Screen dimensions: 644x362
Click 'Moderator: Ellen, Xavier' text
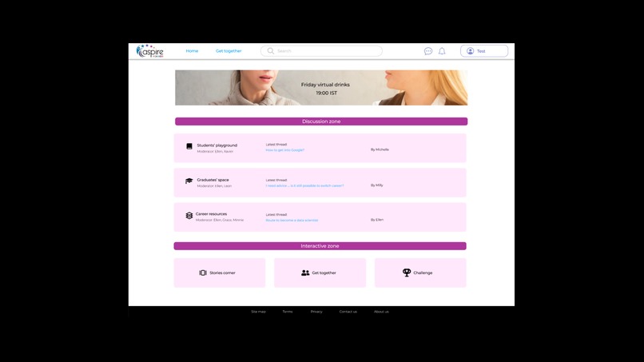click(x=215, y=151)
